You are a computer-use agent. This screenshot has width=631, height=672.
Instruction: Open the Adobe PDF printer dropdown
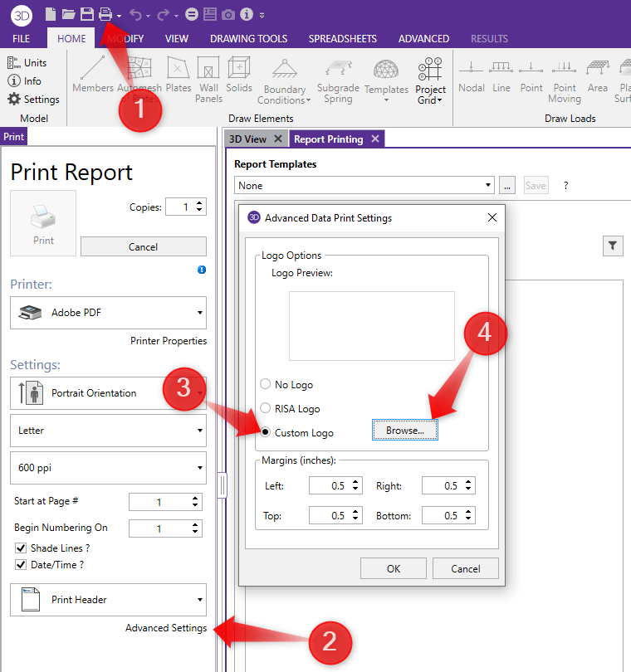(108, 313)
